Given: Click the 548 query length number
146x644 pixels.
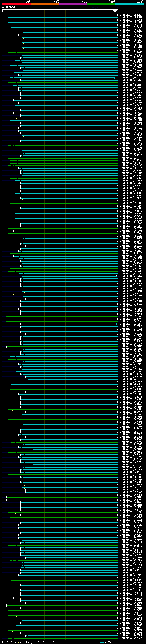Looking at the screenshot, I should coord(115,11).
